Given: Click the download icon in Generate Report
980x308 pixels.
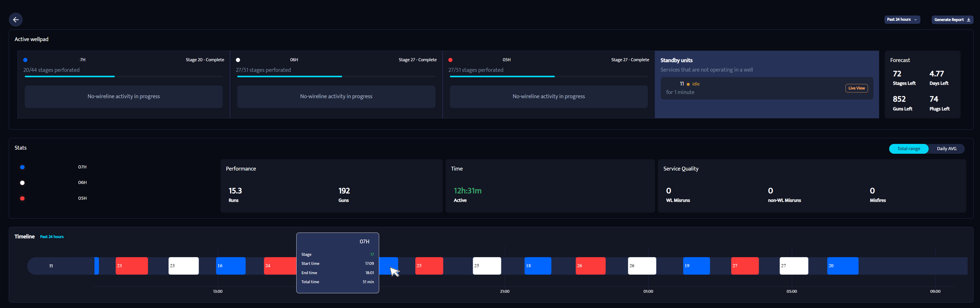Looking at the screenshot, I should pos(969,20).
